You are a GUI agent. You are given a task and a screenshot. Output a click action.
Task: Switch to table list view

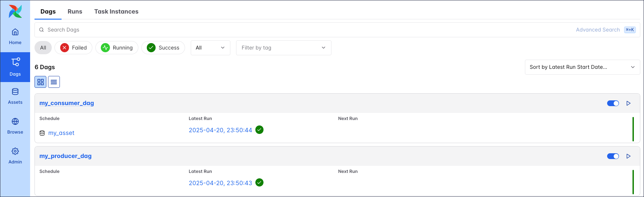point(54,82)
